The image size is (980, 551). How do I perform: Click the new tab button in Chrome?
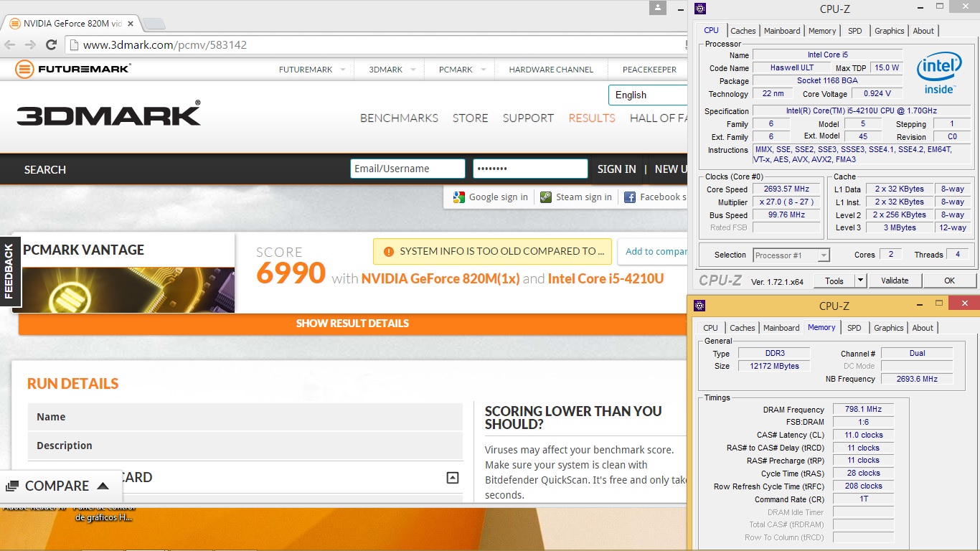pos(154,24)
